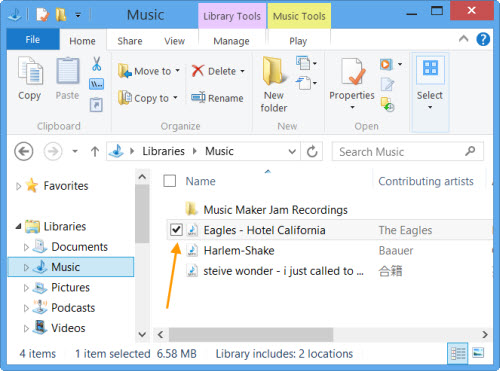Screen dimensions: 500x371
Task: Click the Copy path icon
Action: pos(97,84)
